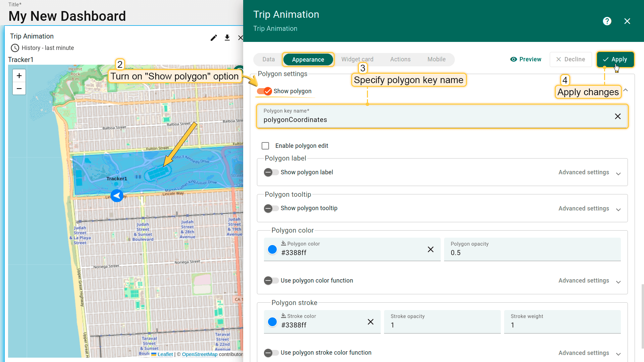The width and height of the screenshot is (644, 362).
Task: Click History - last minute timewindow
Action: tap(48, 48)
